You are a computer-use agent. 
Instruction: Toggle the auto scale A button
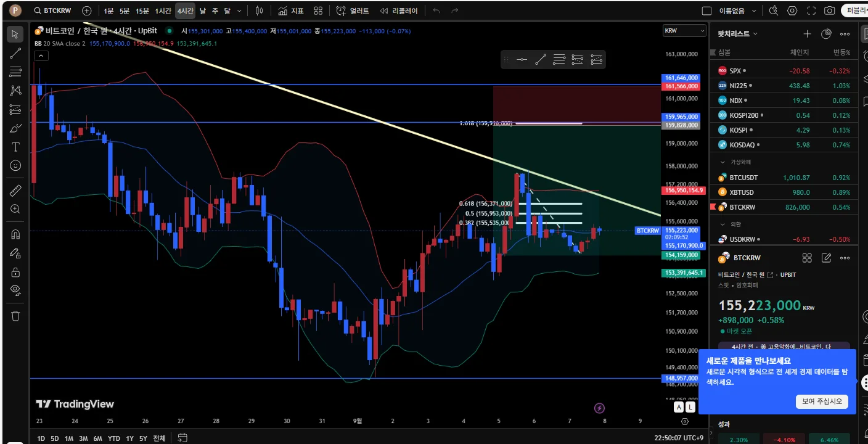(x=679, y=407)
